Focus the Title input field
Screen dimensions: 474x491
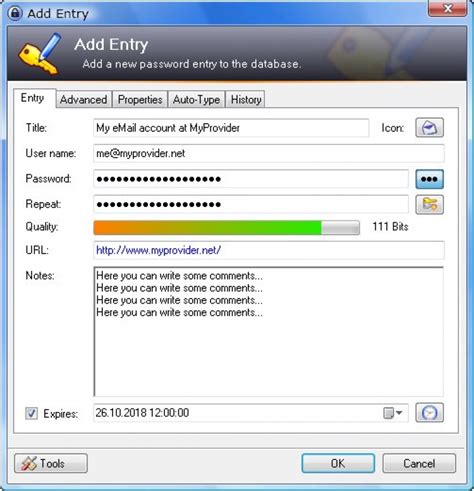[231, 128]
